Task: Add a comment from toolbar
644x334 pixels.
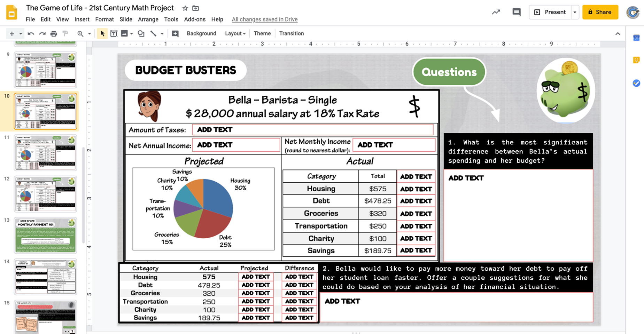Action: pyautogui.click(x=175, y=33)
